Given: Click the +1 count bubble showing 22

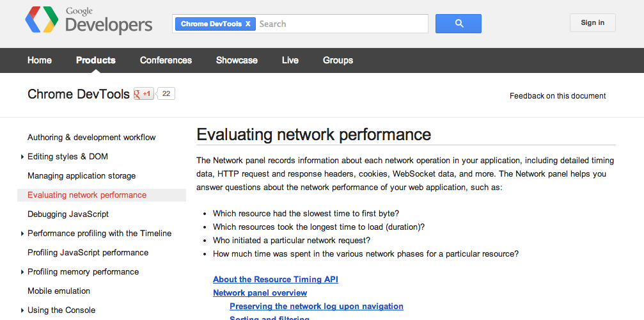Looking at the screenshot, I should point(166,94).
